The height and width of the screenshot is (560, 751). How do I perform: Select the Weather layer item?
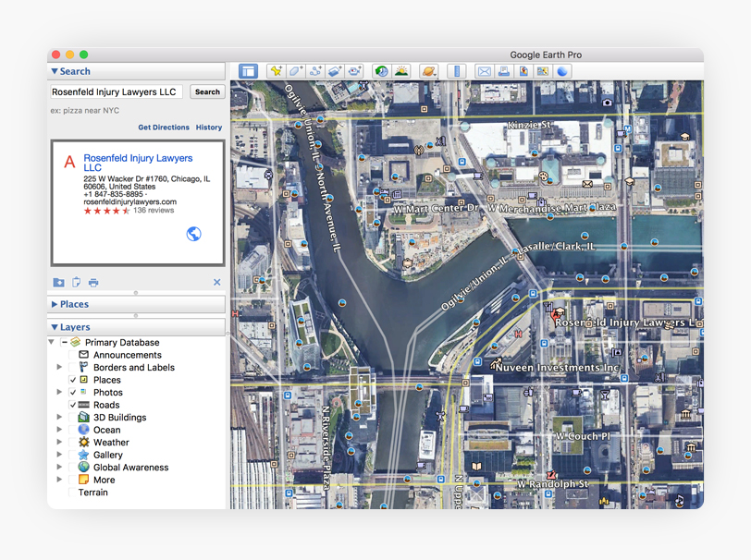(111, 443)
